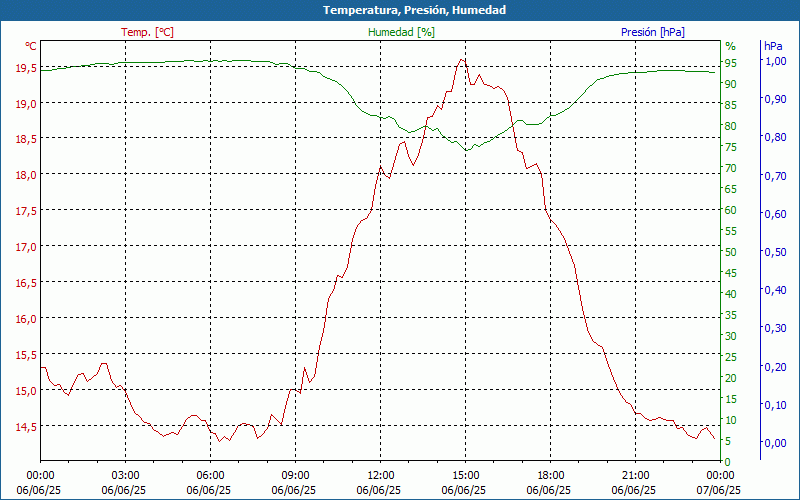Click the 09:00 time axis label
The height and width of the screenshot is (500, 800).
pyautogui.click(x=295, y=476)
